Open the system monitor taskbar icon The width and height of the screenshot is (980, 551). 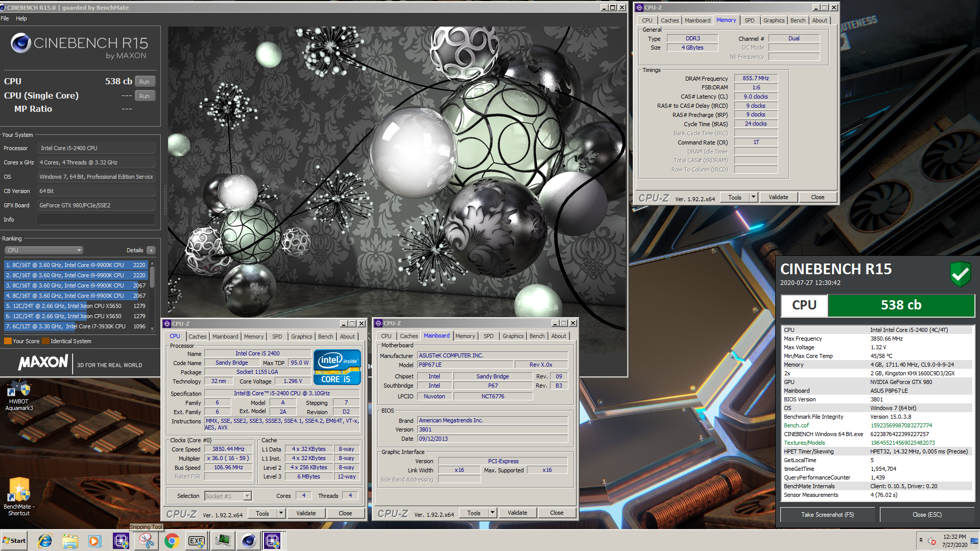tap(222, 540)
